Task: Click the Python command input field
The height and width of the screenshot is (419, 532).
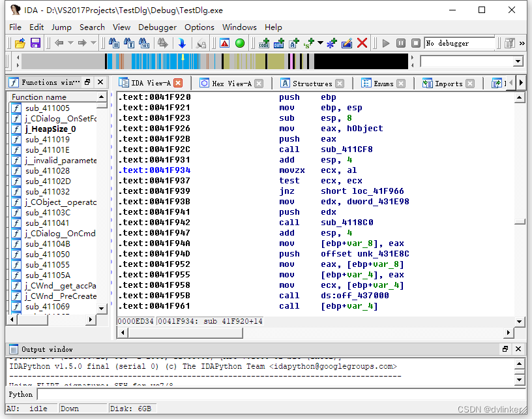Action: (x=282, y=395)
